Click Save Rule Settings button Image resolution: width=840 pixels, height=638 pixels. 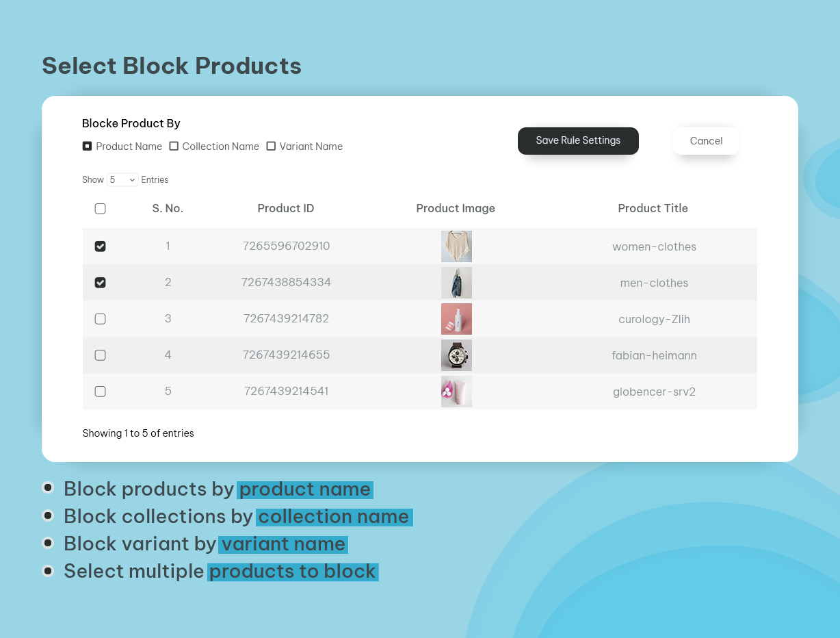(578, 141)
